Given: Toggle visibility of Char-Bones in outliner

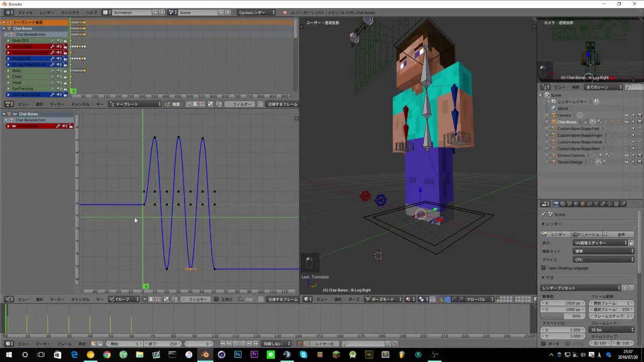Looking at the screenshot, I should tap(626, 122).
